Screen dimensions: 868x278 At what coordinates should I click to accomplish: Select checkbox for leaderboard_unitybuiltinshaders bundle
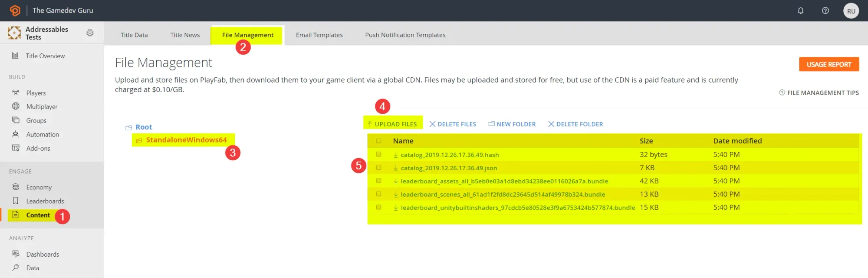click(379, 208)
